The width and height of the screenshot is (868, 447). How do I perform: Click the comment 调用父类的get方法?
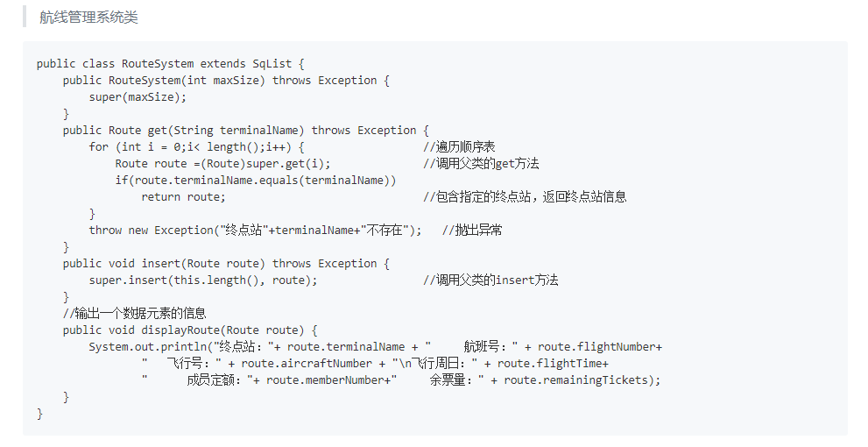(x=481, y=163)
